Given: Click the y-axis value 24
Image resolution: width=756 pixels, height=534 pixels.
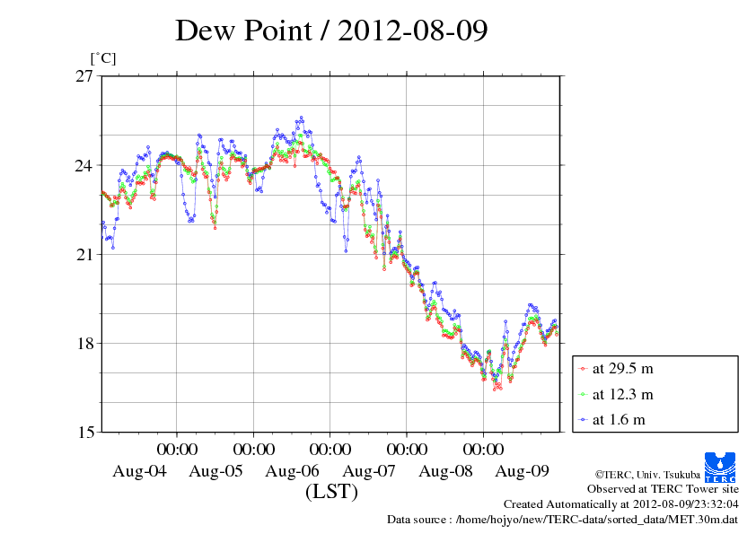Looking at the screenshot, I should coord(84,165).
